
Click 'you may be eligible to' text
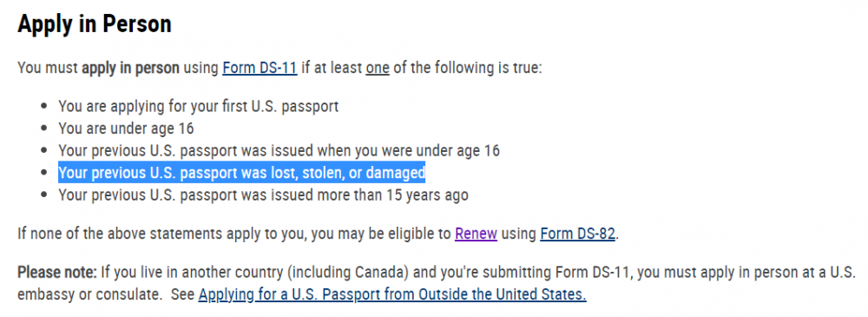coord(381,234)
